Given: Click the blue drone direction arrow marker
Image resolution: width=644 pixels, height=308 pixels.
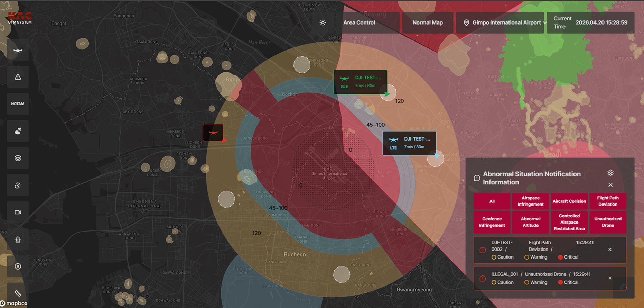Looking at the screenshot, I should pos(437,156).
